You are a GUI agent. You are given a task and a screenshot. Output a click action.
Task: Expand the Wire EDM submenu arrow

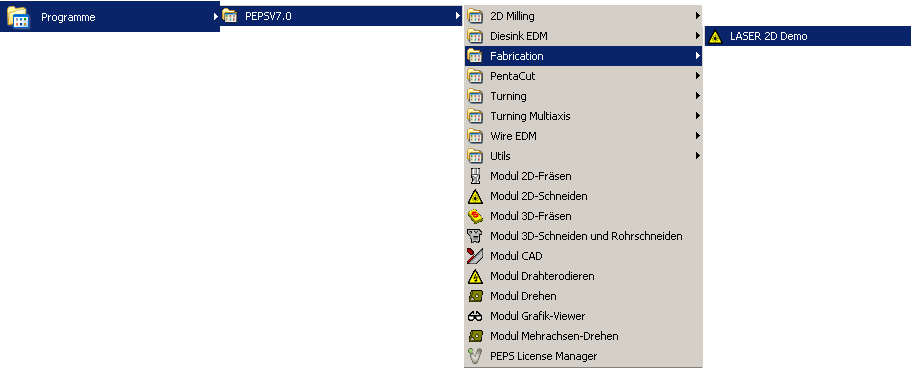pos(697,136)
